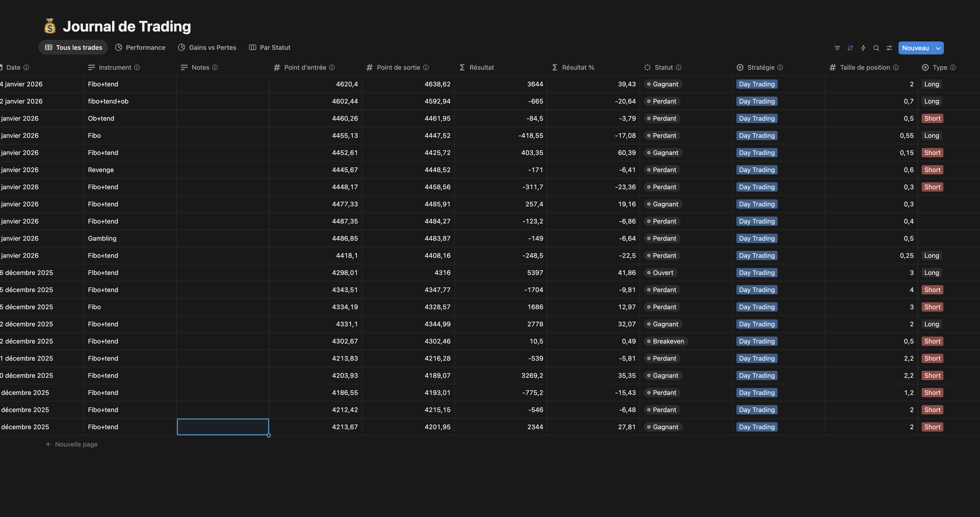Open the filter icon in the toolbar
The height and width of the screenshot is (517, 980).
pos(837,47)
